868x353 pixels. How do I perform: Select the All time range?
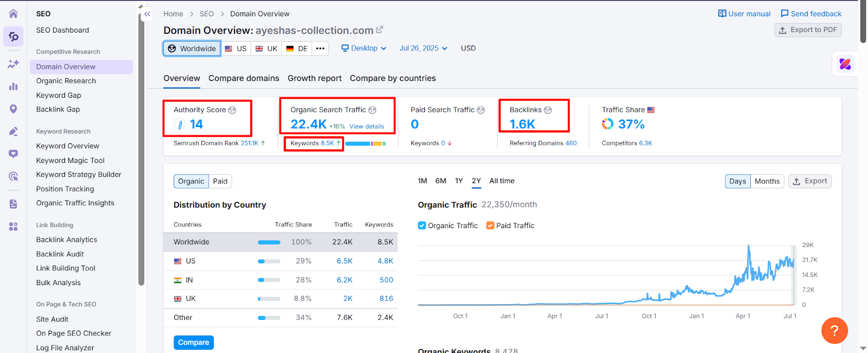(502, 181)
